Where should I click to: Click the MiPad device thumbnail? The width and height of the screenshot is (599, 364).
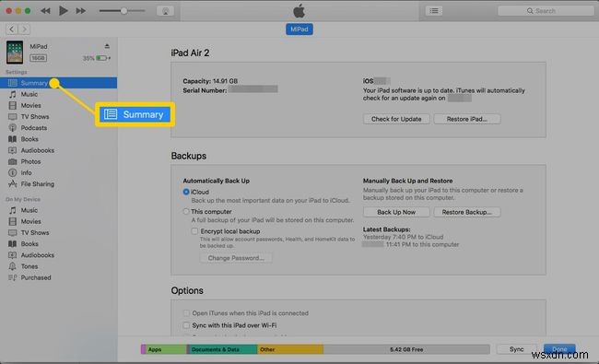(x=15, y=52)
